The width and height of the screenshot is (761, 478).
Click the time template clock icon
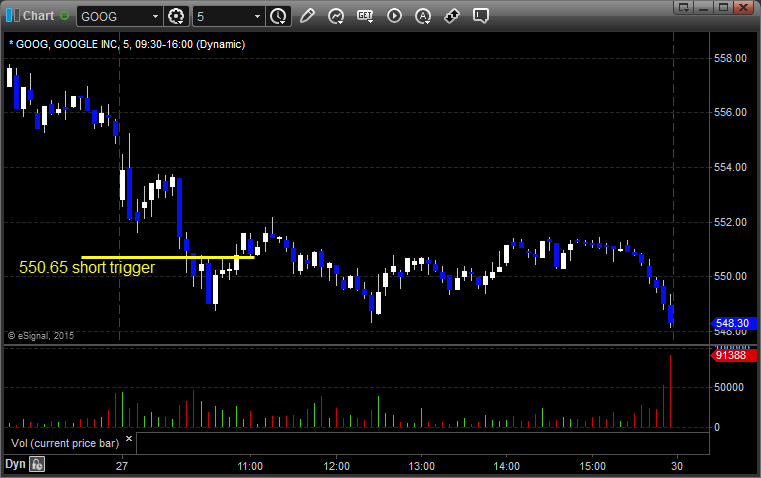pyautogui.click(x=277, y=16)
